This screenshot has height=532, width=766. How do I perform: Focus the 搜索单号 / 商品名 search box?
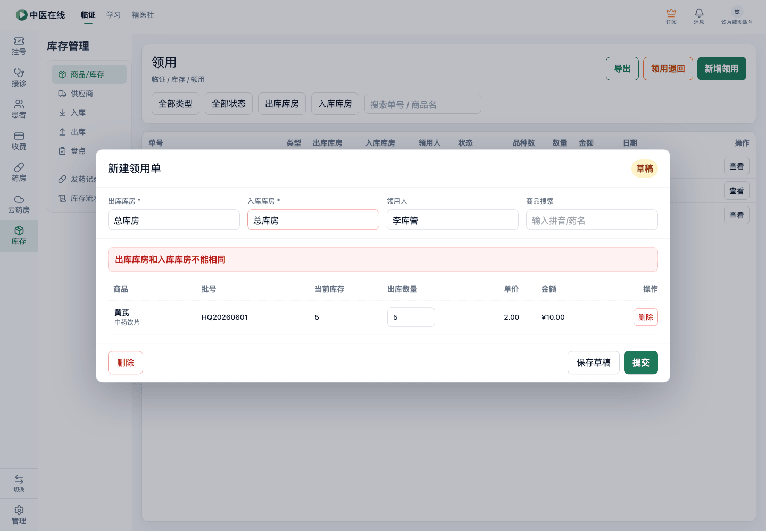click(423, 104)
